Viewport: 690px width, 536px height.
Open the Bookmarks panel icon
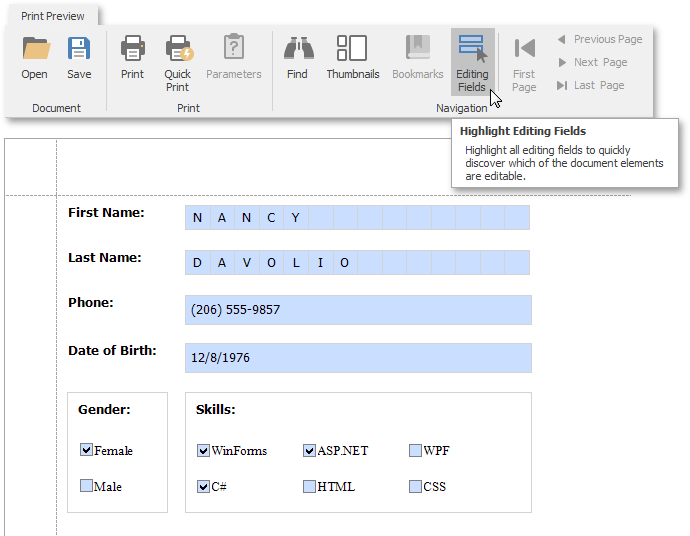click(x=417, y=48)
